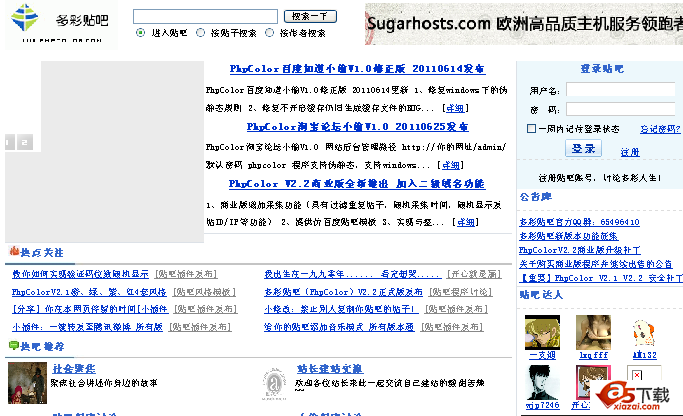This screenshot has height=416, width=683.
Task: Click username link ending in 132
Action: [x=644, y=355]
